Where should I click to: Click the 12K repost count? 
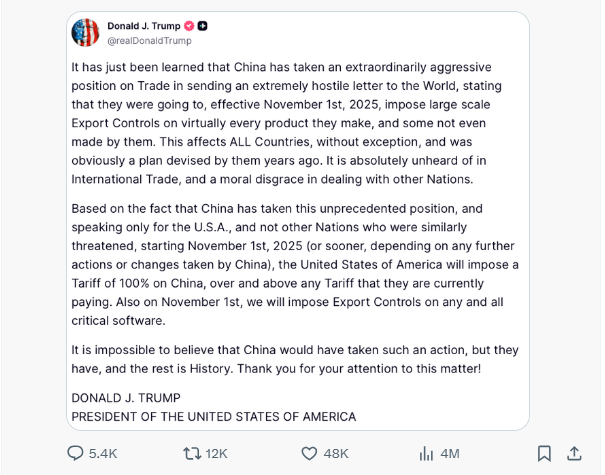pyautogui.click(x=216, y=453)
